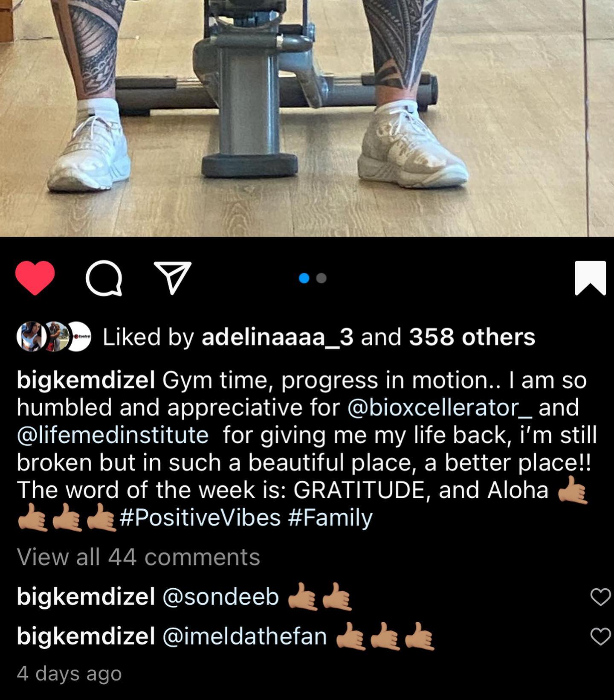Open adelinaaaa_3 profile from likes
The width and height of the screenshot is (614, 700).
[277, 337]
